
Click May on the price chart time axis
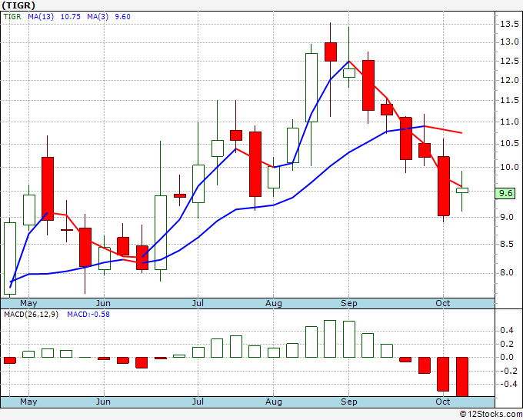coord(28,303)
